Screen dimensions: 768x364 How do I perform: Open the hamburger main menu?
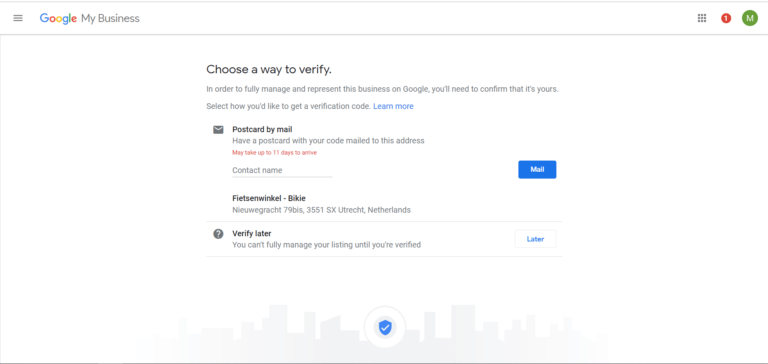click(18, 18)
